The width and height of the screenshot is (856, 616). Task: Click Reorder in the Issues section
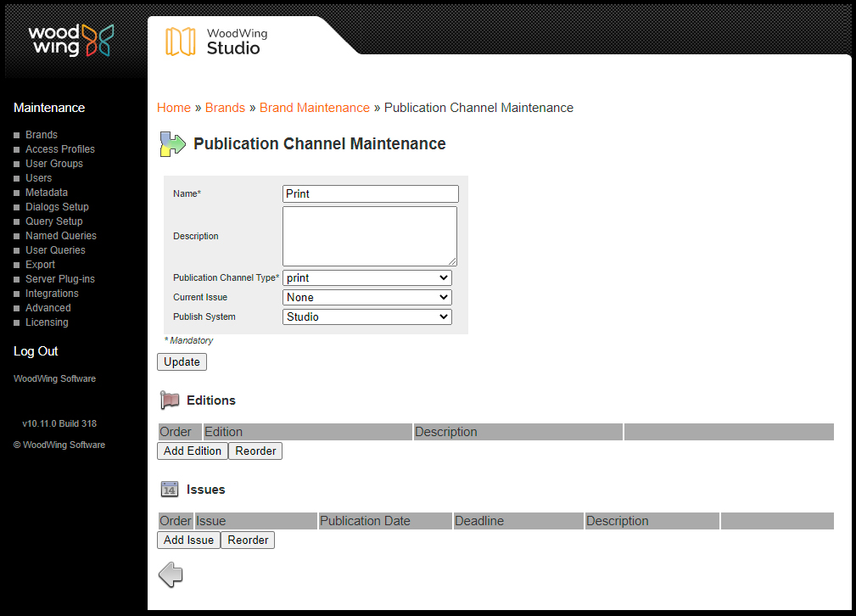[x=247, y=540]
